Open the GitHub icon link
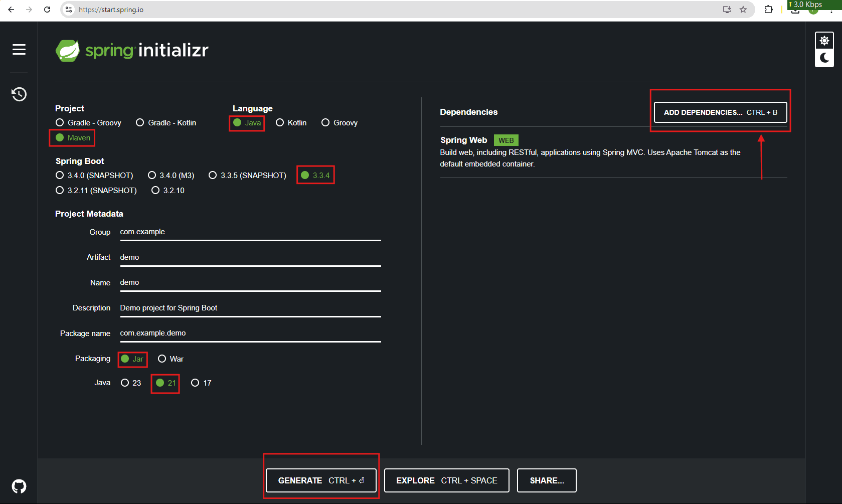The height and width of the screenshot is (504, 842). pos(19,486)
